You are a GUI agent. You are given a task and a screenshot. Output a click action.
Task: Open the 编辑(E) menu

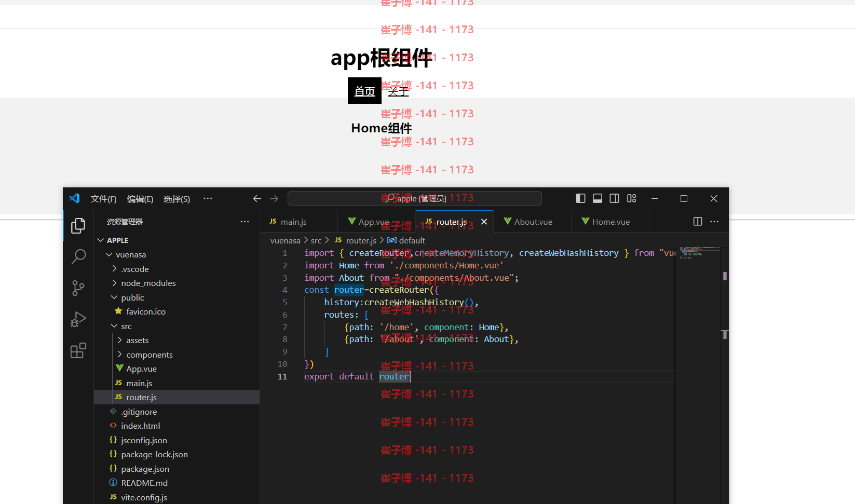[x=140, y=199]
